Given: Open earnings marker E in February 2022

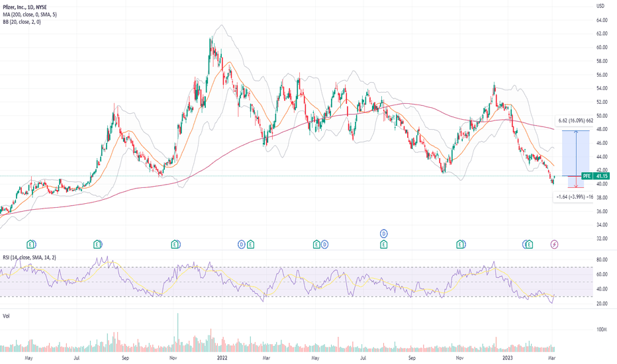Looking at the screenshot, I should 250,245.
